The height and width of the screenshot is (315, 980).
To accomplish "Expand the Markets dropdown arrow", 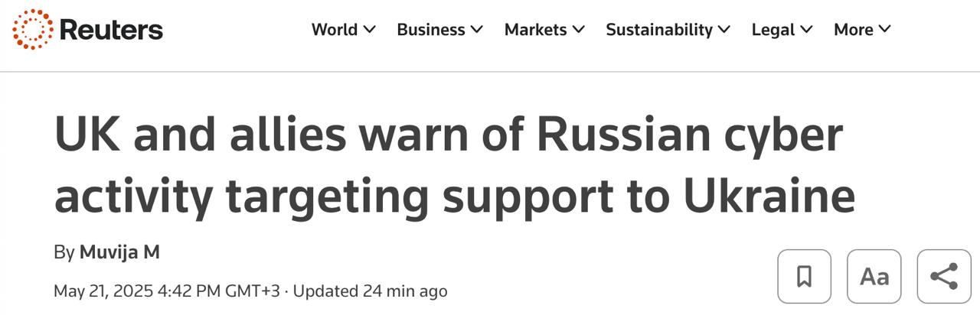I will pyautogui.click(x=579, y=29).
